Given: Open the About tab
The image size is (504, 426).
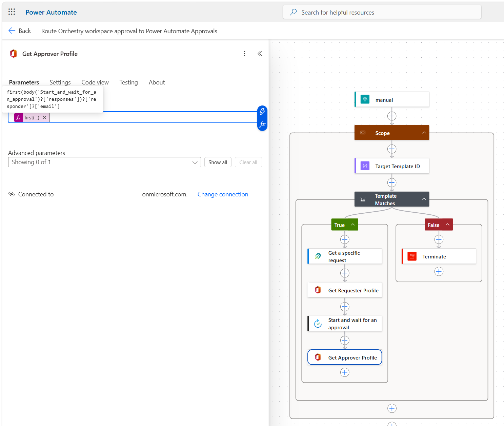Looking at the screenshot, I should pos(157,82).
